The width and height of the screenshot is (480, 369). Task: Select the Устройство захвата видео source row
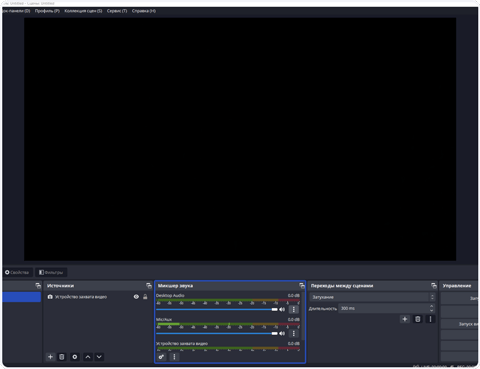98,297
